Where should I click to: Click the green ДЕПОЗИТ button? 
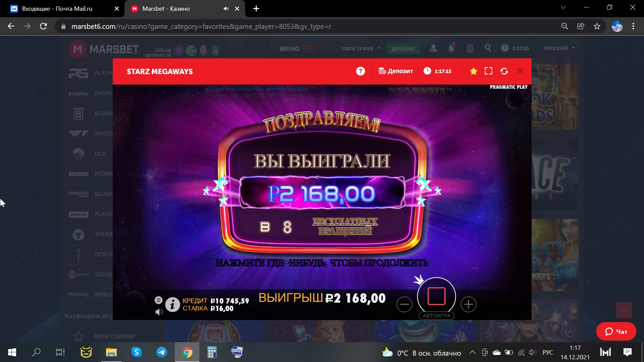coord(403,49)
